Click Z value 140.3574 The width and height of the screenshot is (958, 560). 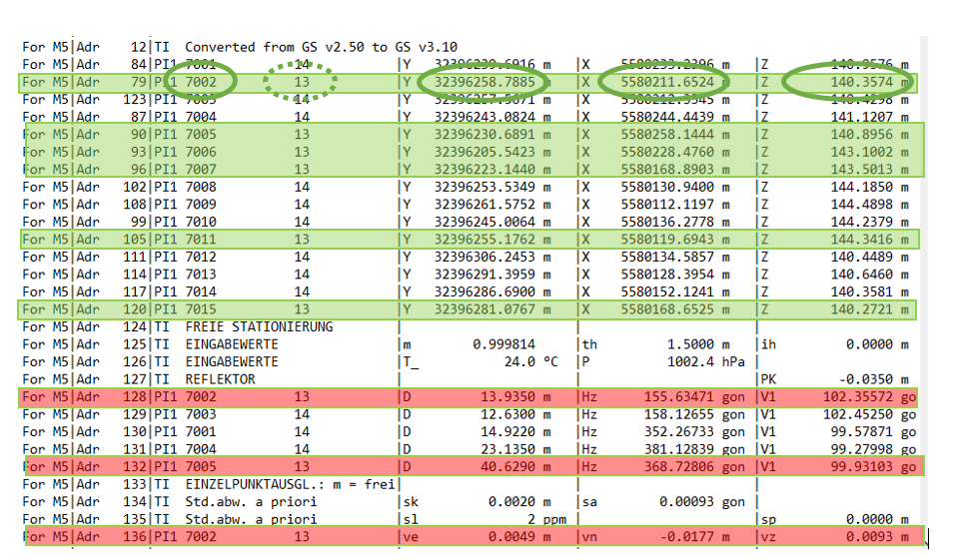click(x=861, y=82)
